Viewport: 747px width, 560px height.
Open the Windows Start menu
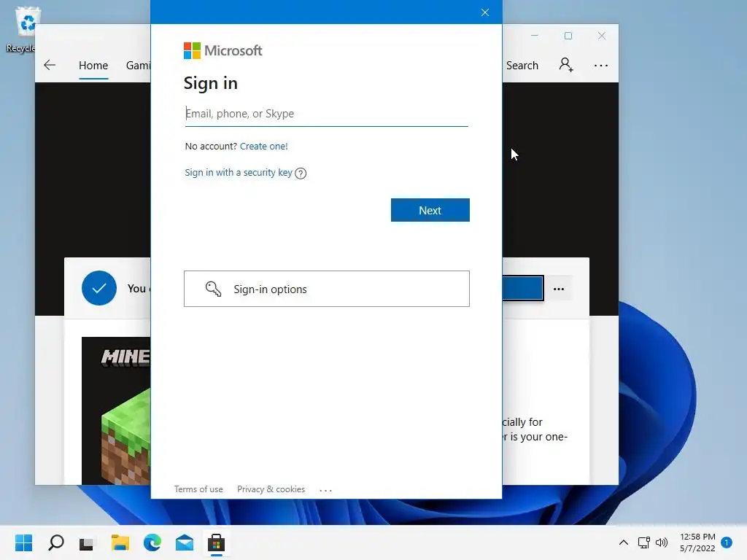[24, 542]
